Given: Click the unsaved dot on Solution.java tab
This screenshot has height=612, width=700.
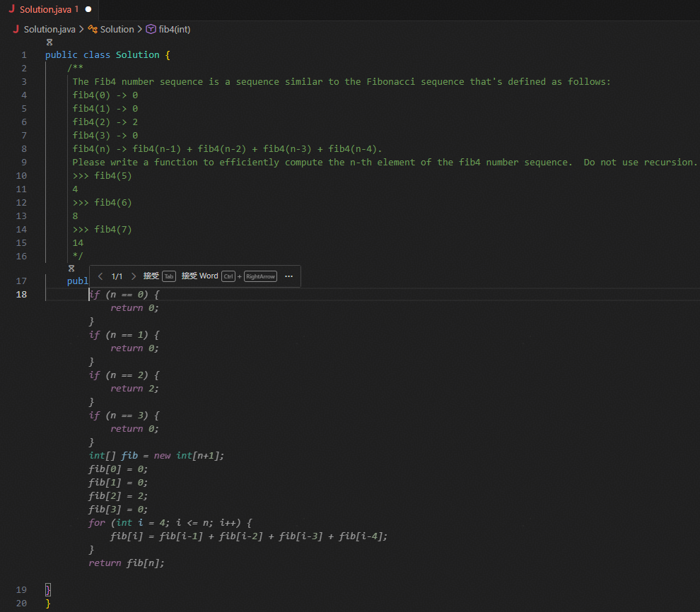Looking at the screenshot, I should click(x=88, y=10).
